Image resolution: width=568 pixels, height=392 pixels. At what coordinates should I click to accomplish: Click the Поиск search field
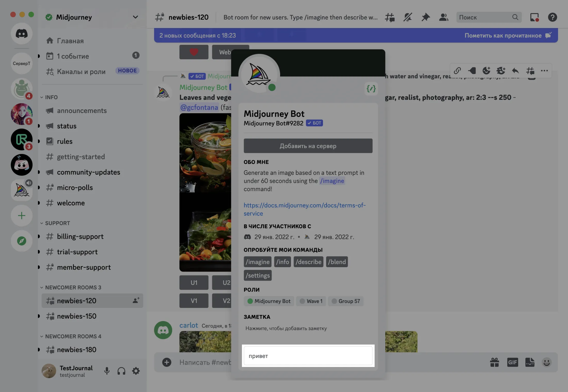point(489,17)
